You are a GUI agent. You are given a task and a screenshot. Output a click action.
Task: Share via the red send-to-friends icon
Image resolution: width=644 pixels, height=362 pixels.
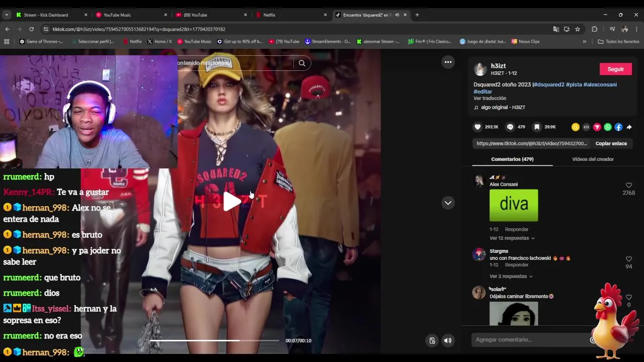pos(597,127)
